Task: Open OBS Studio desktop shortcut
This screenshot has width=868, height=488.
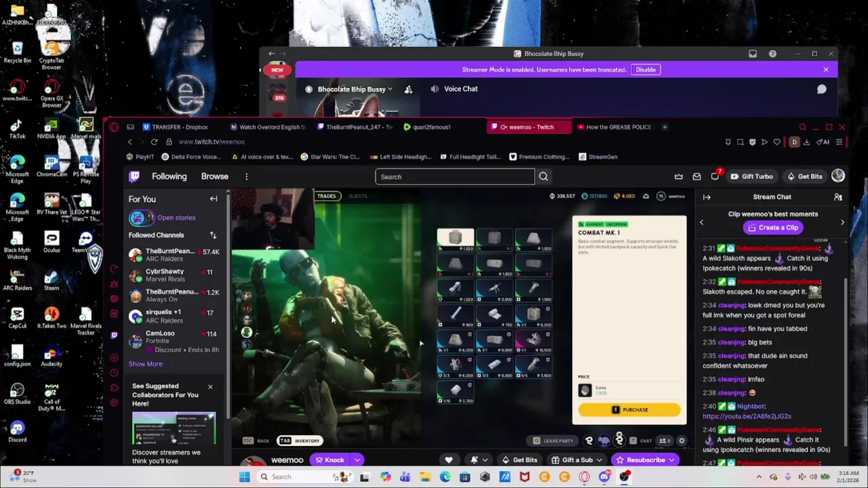Action: (17, 393)
